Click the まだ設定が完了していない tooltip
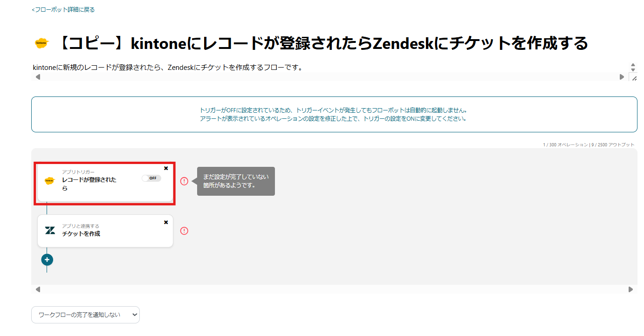Screen dimensions: 644x336 coord(236,181)
